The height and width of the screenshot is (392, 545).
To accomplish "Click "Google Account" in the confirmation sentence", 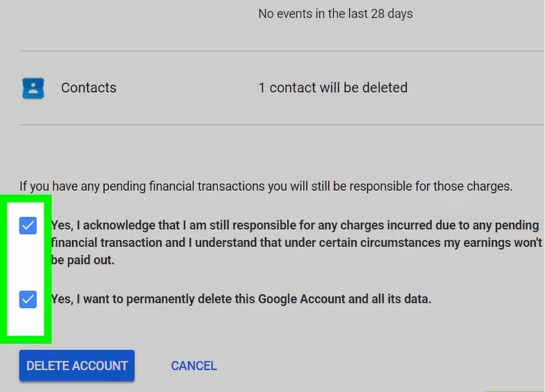I will coord(302,299).
